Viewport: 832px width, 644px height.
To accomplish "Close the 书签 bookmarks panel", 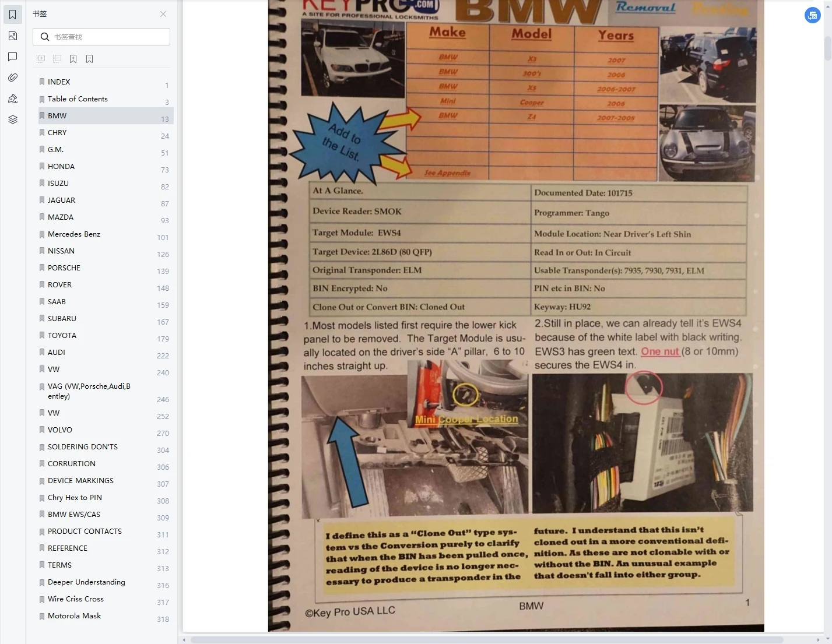I will [163, 14].
